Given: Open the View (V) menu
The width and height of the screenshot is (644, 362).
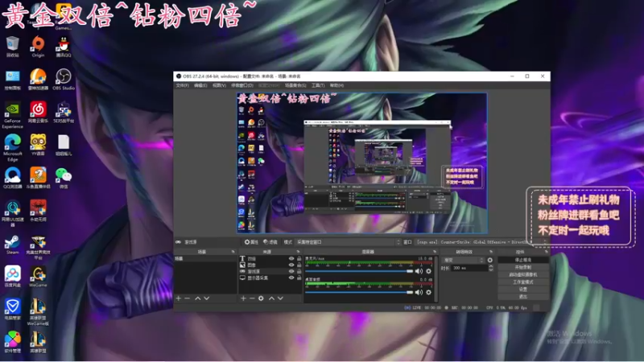Looking at the screenshot, I should (x=219, y=85).
